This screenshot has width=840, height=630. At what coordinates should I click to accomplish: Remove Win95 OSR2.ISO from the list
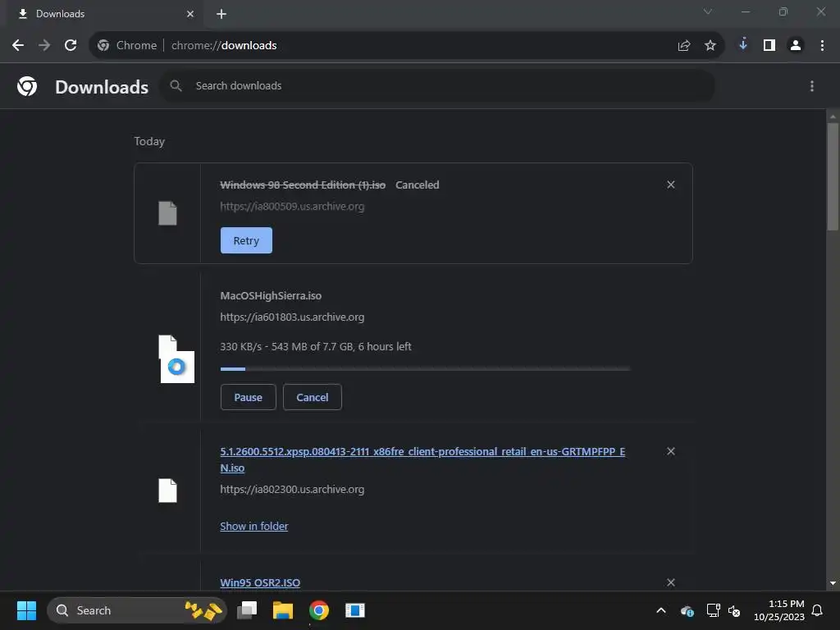coord(670,582)
